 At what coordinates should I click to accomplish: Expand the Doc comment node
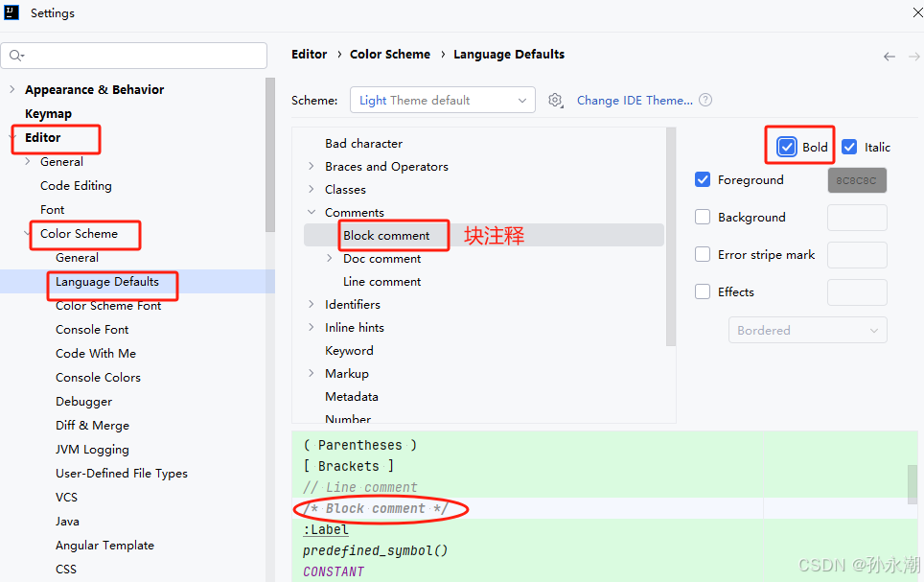[330, 258]
